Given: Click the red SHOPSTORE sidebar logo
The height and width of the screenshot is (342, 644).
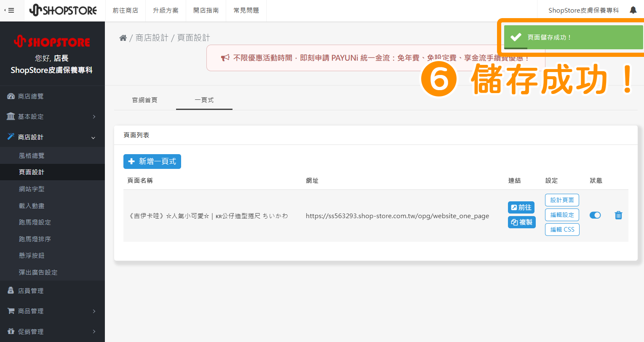Looking at the screenshot, I should pyautogui.click(x=52, y=42).
